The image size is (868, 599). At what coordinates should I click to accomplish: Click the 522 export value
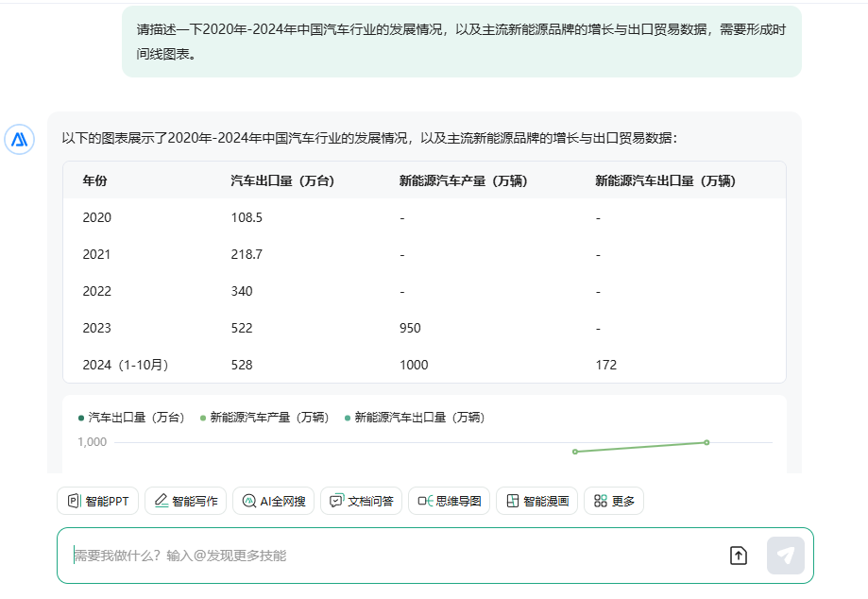click(242, 328)
